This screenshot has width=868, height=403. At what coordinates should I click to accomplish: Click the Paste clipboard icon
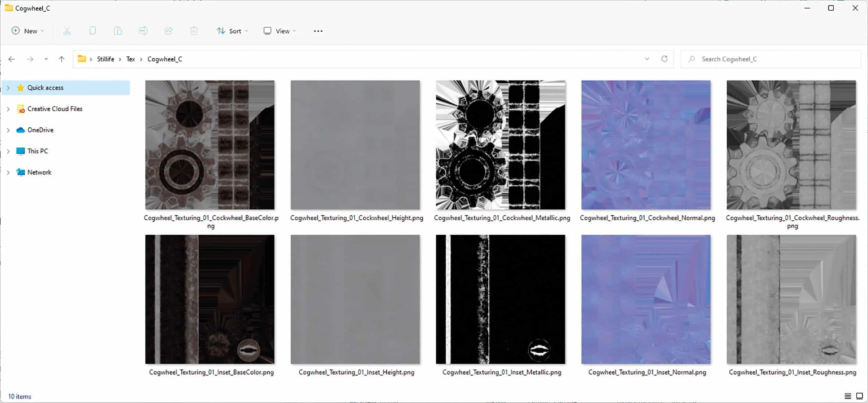point(118,31)
